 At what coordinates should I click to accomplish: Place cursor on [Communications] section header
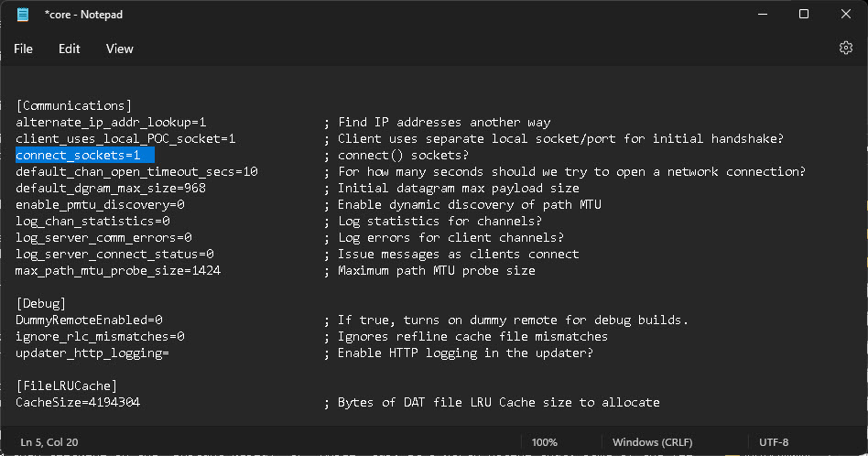point(73,105)
